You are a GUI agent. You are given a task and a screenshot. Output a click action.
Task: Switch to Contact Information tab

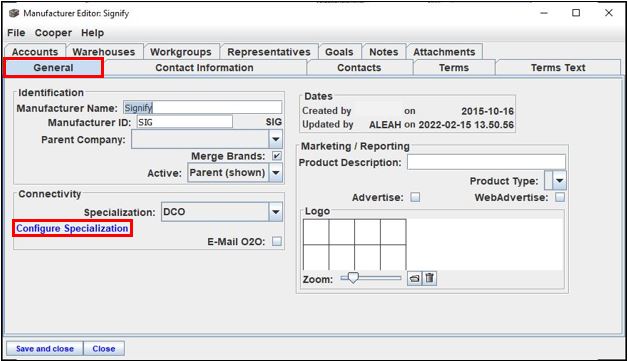204,67
